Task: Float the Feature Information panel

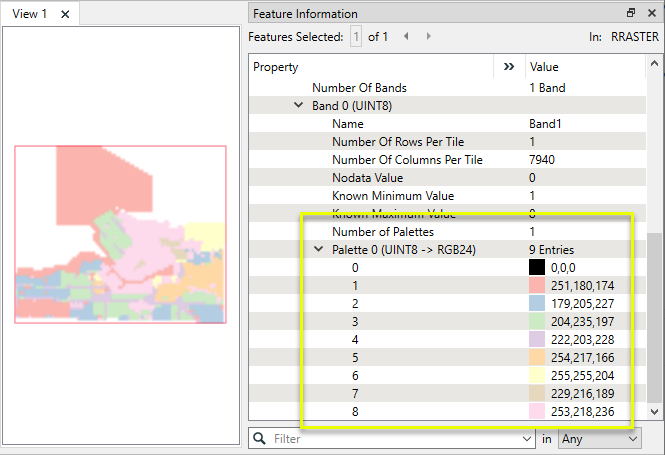Action: click(631, 14)
